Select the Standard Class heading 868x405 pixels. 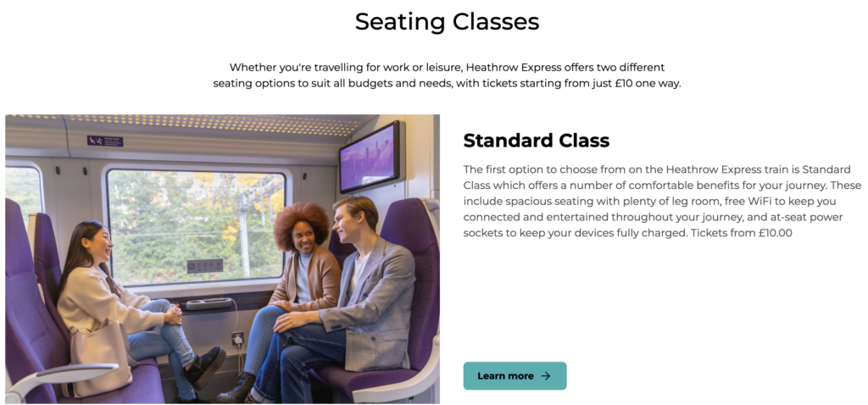[536, 140]
